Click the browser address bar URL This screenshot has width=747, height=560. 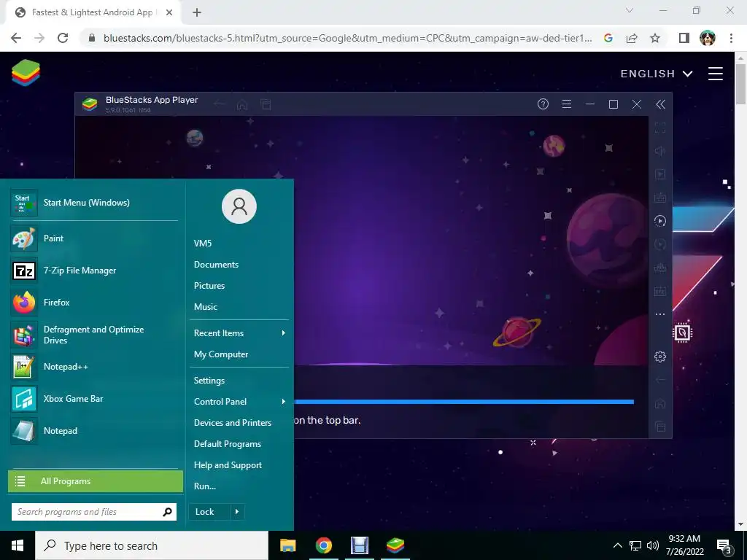click(348, 38)
